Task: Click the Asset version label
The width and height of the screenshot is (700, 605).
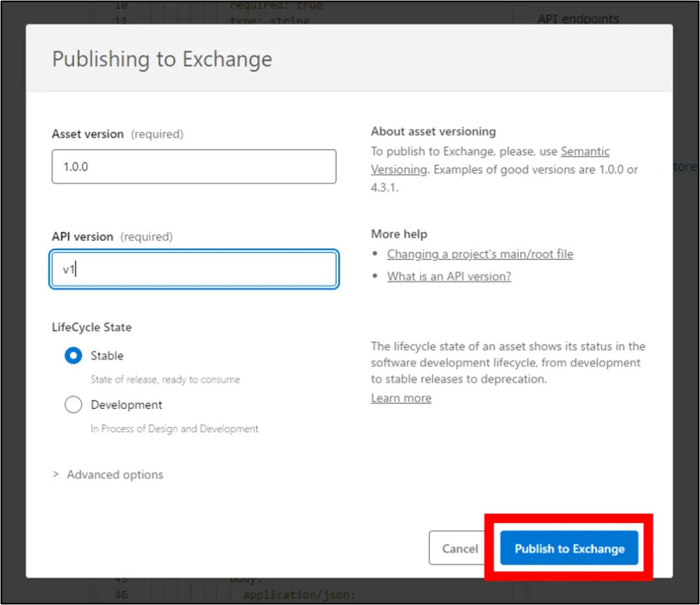Action: pos(87,134)
